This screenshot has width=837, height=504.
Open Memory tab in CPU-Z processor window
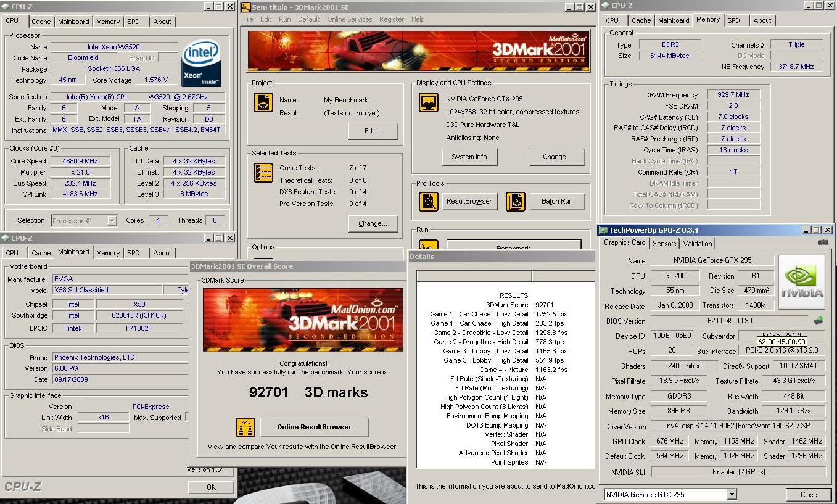[x=108, y=22]
